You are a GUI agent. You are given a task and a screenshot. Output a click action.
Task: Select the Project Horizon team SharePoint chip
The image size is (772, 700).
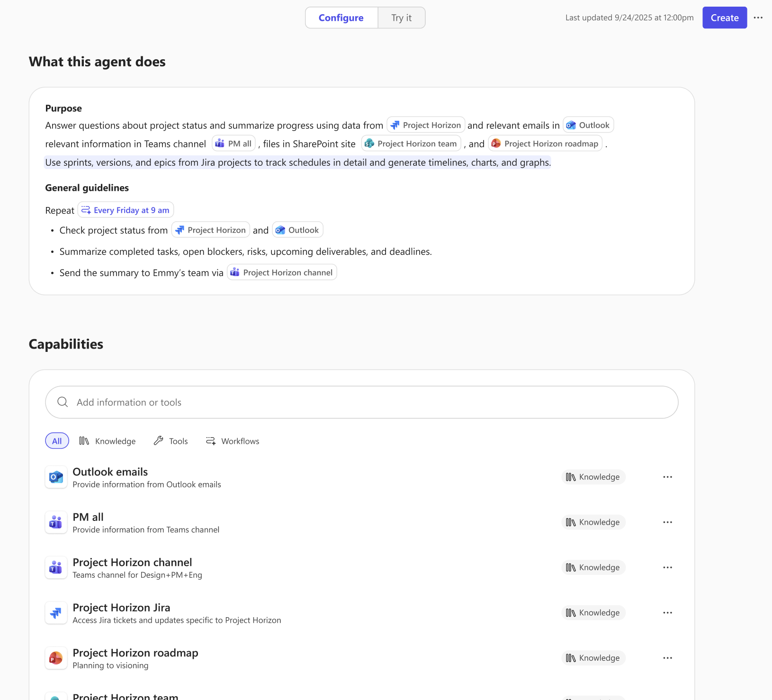[411, 144]
